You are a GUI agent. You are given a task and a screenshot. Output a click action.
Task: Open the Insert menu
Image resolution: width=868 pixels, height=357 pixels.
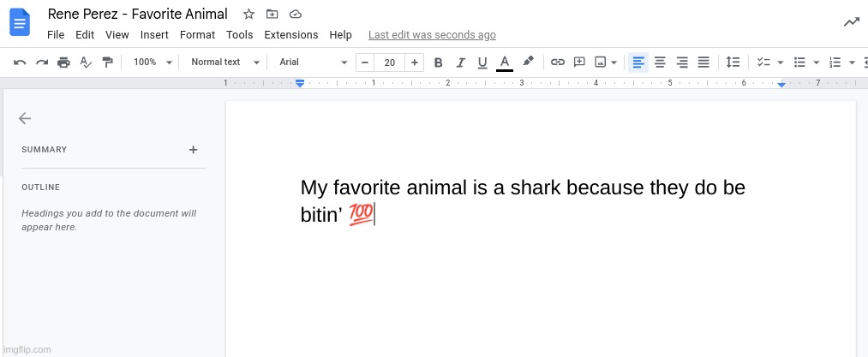154,35
